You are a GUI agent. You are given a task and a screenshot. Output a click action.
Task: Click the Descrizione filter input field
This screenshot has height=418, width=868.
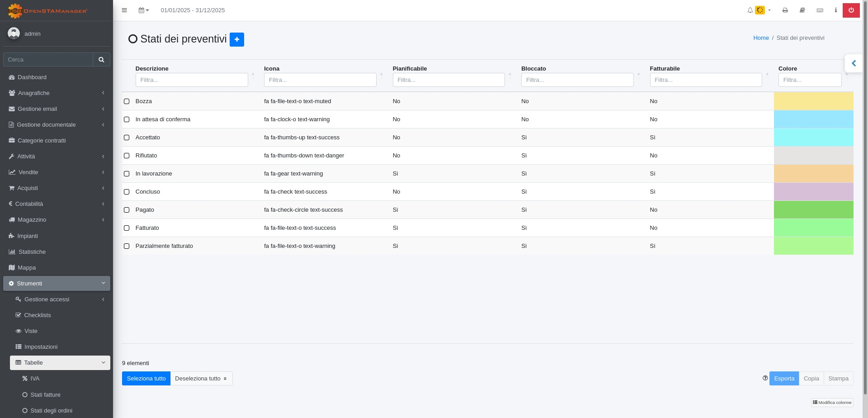click(x=192, y=80)
